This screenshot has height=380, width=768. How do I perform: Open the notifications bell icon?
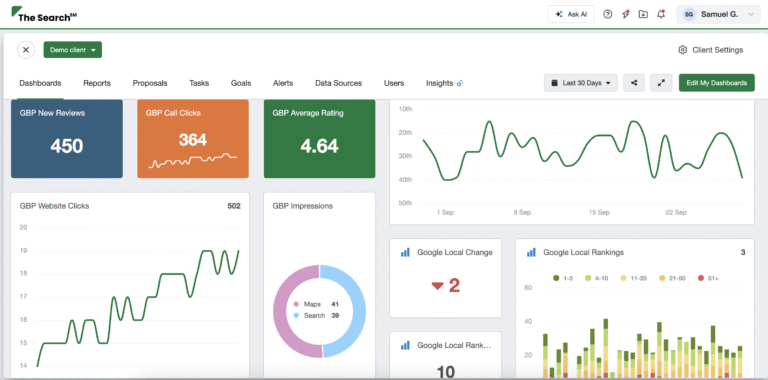(661, 15)
